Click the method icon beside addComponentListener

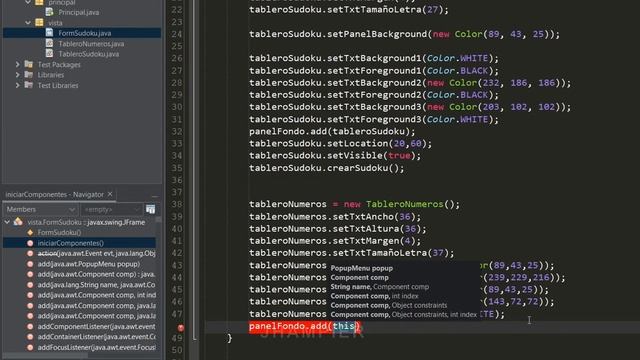click(30, 326)
